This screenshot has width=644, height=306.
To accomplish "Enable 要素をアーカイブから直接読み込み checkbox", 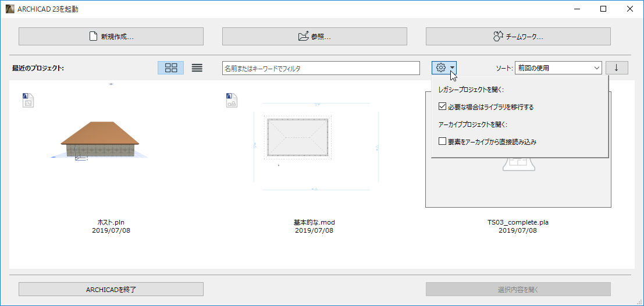I will (x=442, y=141).
